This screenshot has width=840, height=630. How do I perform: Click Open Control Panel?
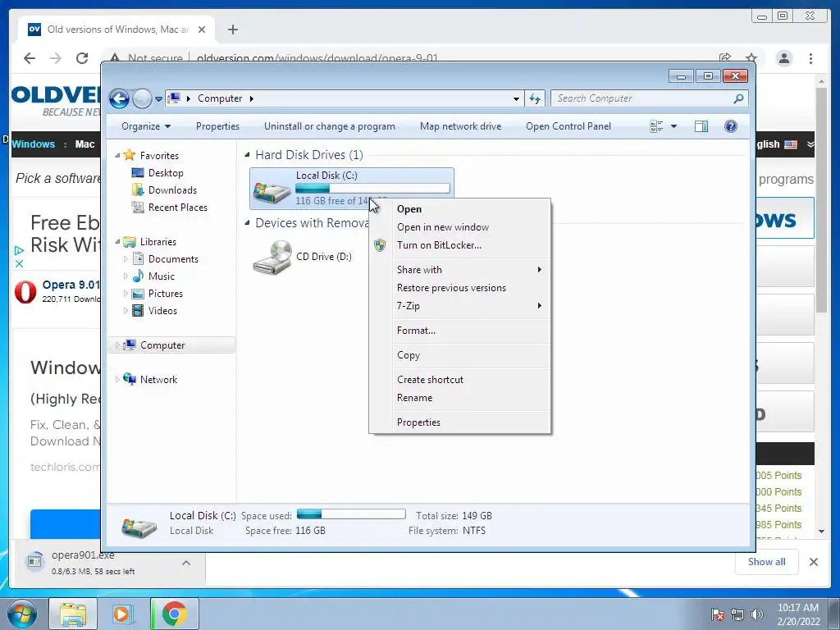pyautogui.click(x=568, y=126)
